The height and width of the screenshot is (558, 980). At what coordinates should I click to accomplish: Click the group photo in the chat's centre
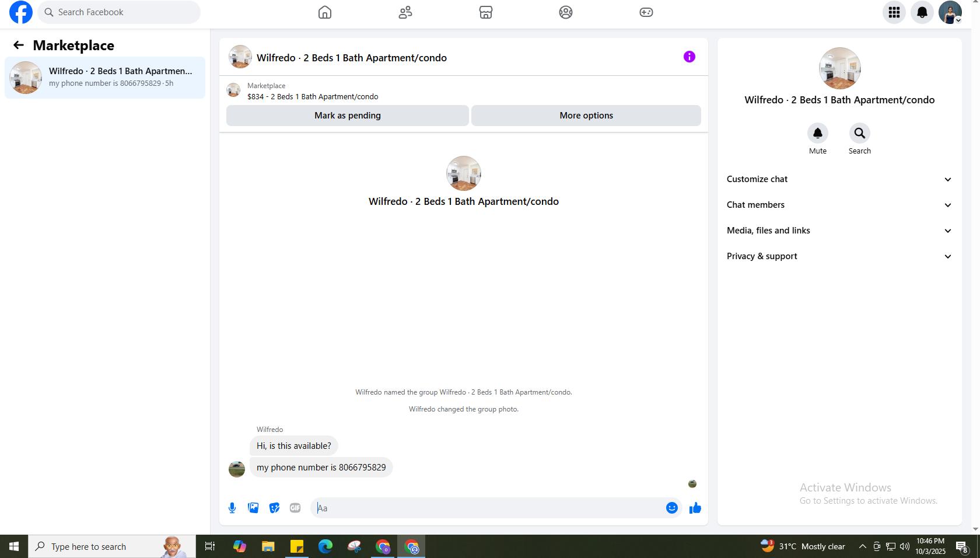point(464,173)
